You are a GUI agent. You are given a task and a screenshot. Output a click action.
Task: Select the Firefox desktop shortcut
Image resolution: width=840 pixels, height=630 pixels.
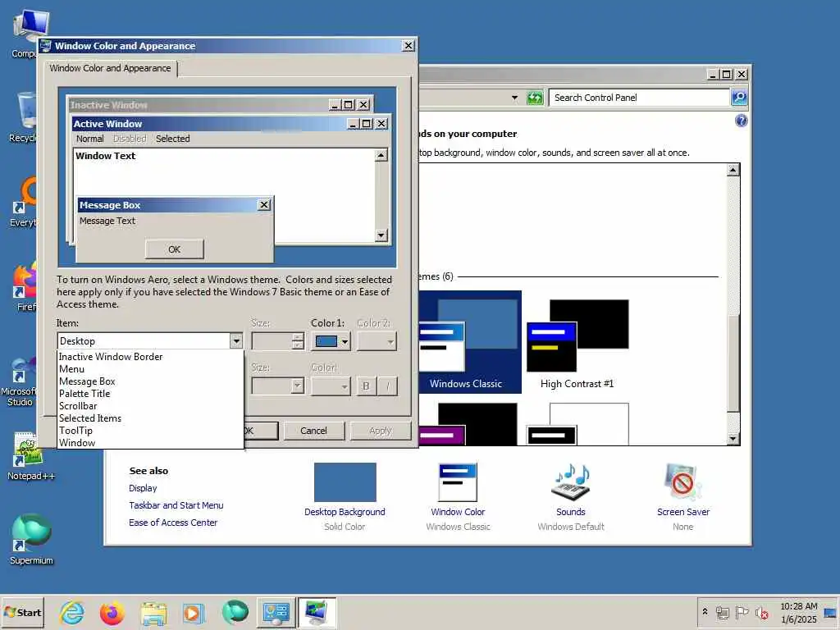(25, 288)
